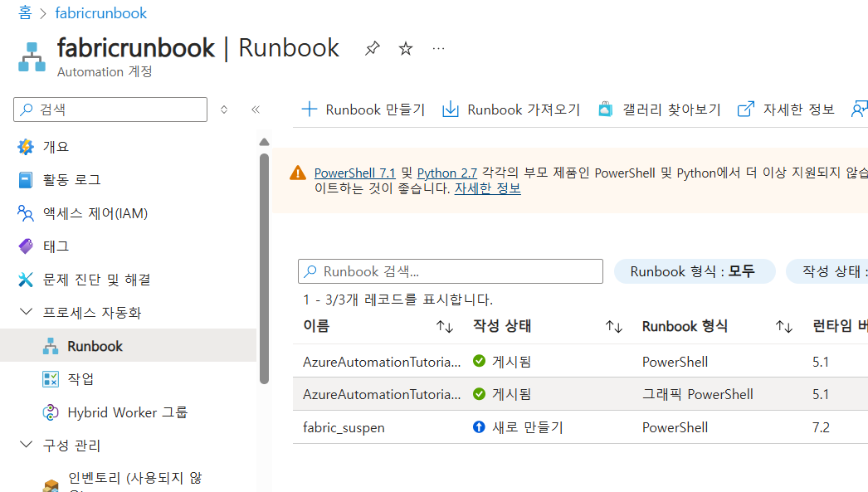Click blue new-status icon for fabric_suspen
The width and height of the screenshot is (868, 492).
point(479,427)
